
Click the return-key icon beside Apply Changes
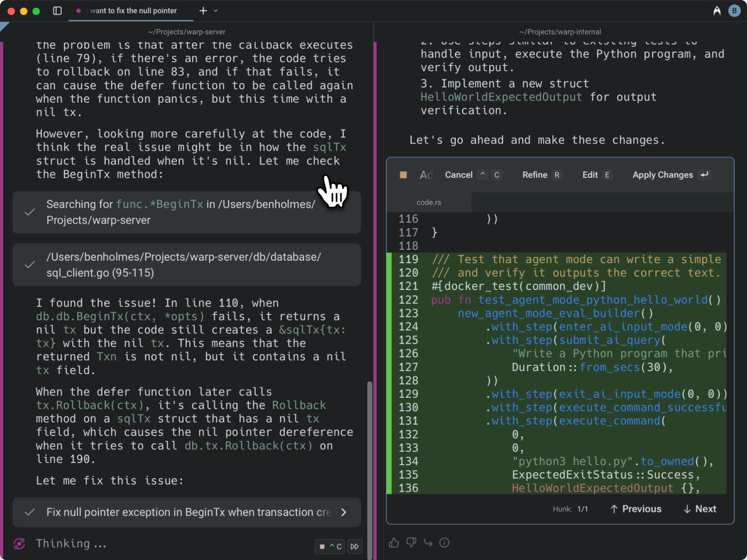704,175
